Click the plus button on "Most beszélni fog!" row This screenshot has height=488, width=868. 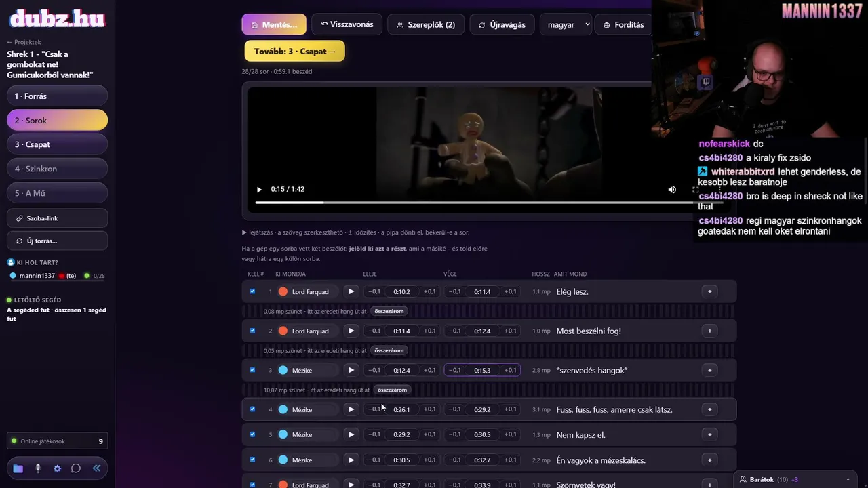point(709,331)
